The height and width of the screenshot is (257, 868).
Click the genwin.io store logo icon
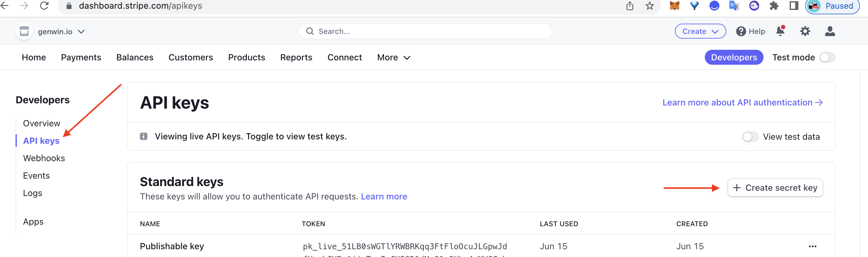(x=24, y=31)
